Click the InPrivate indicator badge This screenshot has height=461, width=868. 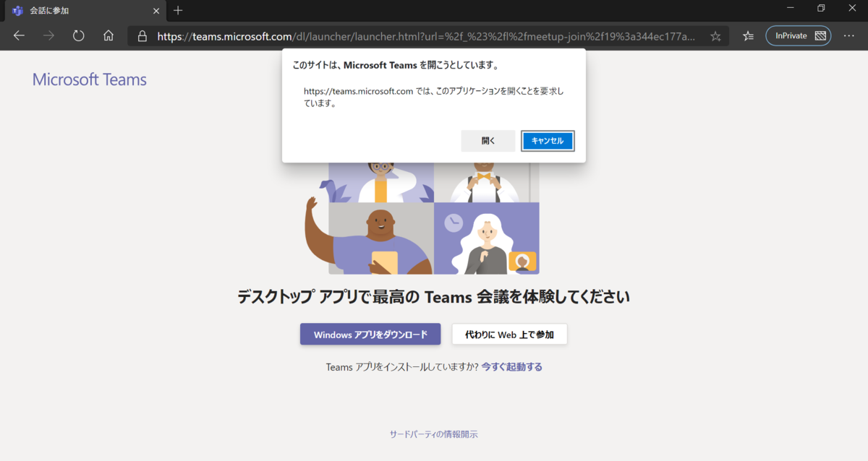tap(799, 35)
